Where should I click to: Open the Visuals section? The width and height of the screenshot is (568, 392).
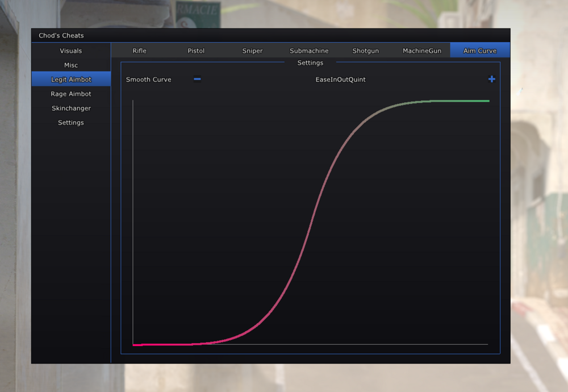pos(71,51)
